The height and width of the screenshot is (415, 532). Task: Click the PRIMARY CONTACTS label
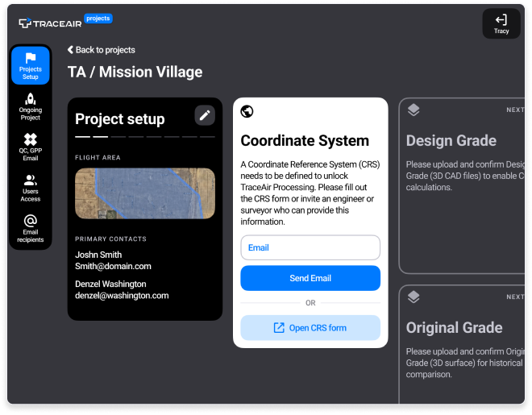[110, 239]
